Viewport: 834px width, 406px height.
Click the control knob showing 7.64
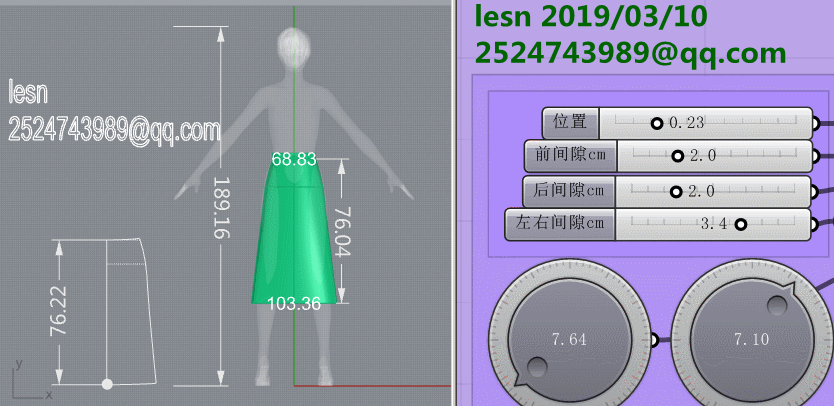570,340
